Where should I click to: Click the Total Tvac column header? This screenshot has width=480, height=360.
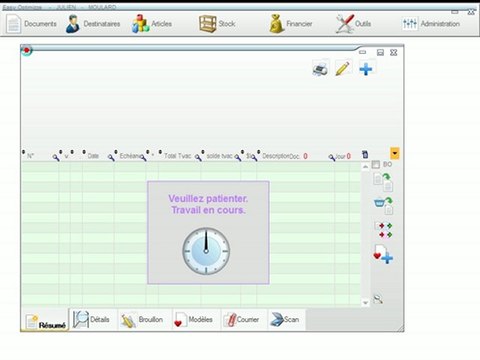point(177,156)
